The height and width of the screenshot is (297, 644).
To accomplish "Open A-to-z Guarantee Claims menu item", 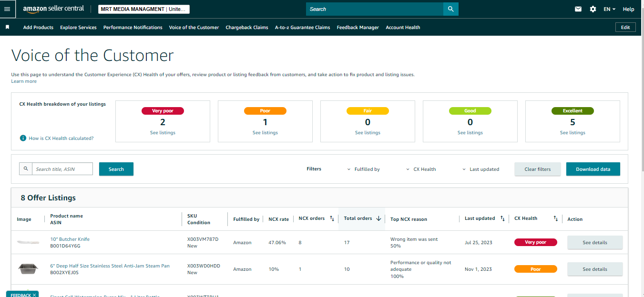I will click(x=302, y=27).
